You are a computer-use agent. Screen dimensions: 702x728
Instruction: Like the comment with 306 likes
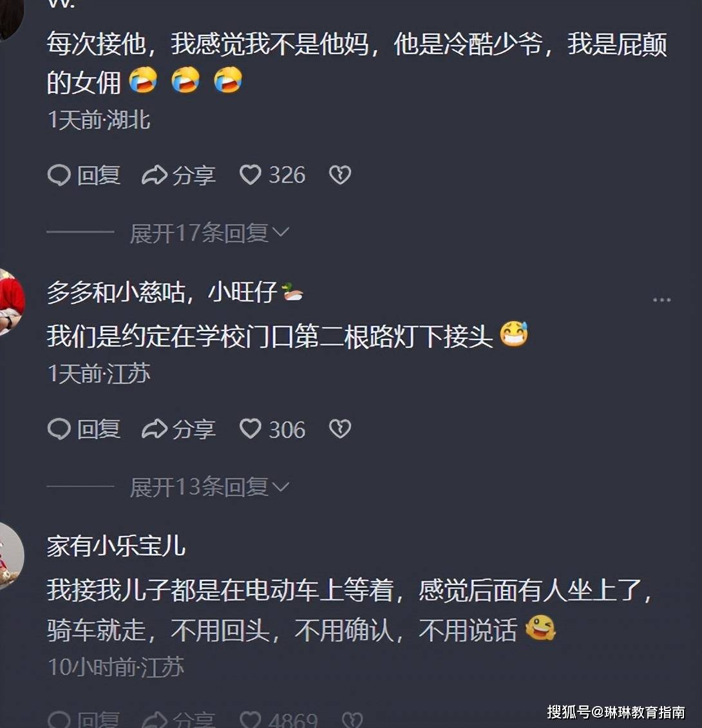tap(272, 429)
